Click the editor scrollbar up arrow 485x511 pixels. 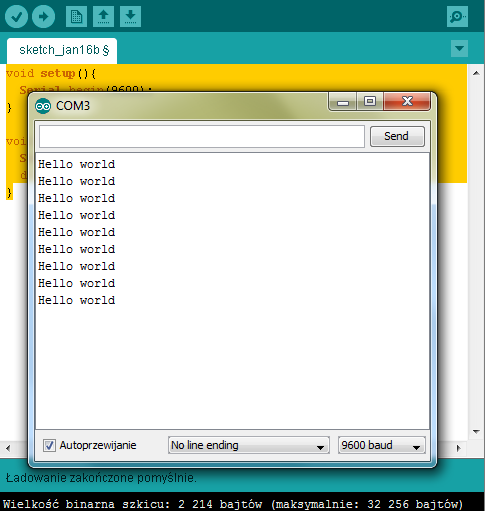[476, 73]
